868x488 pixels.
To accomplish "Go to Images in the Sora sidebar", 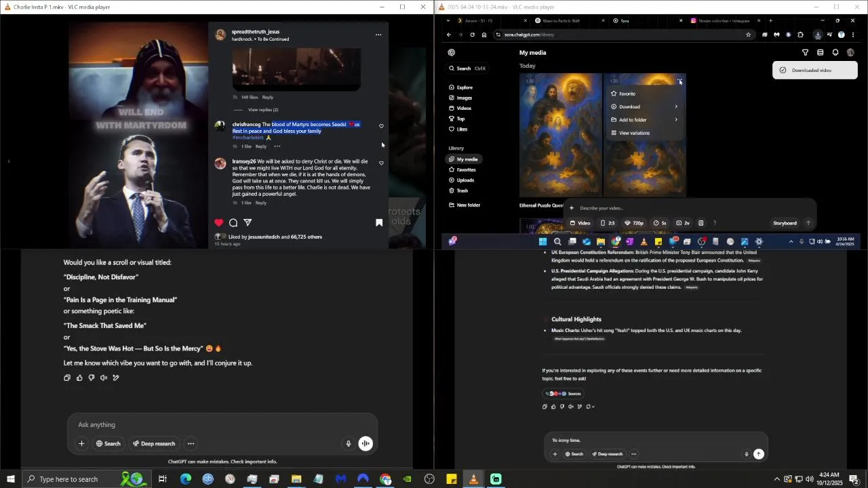I will (460, 98).
